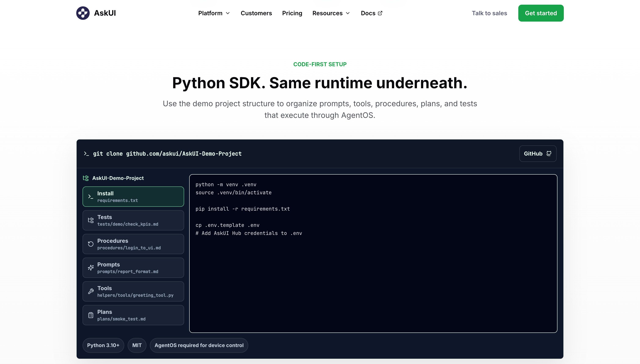Click the green Get started button
640x364 pixels.
point(541,13)
